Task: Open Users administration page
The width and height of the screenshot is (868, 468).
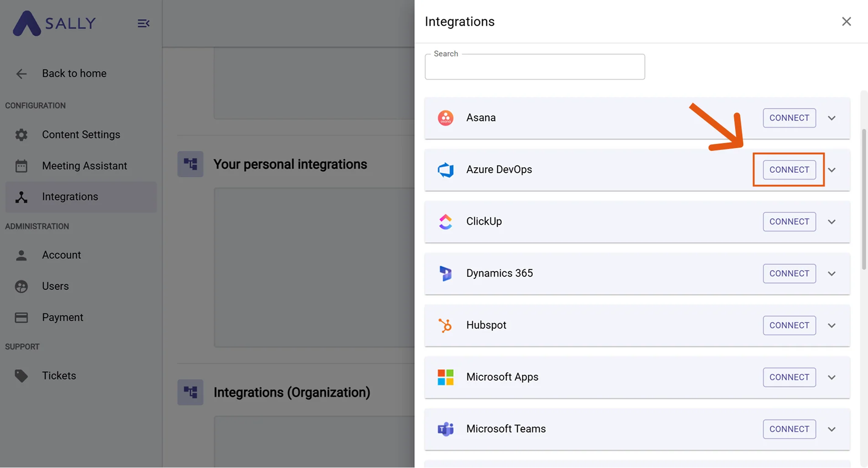Action: click(x=81, y=287)
